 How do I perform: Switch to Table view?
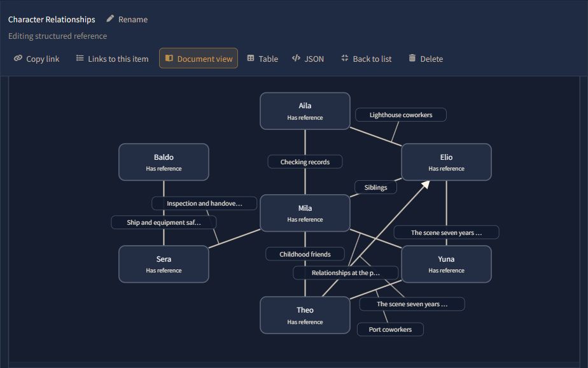[x=262, y=59]
